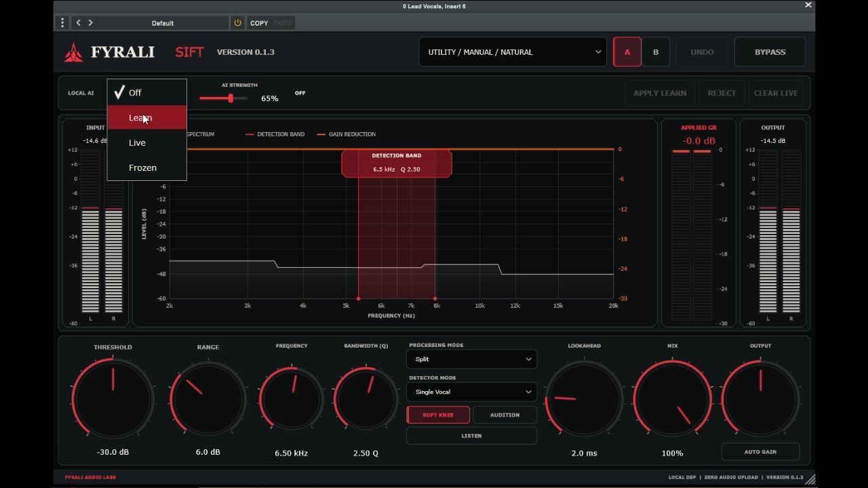Click the COPY preset button
Viewport: 868px width, 488px height.
[x=259, y=23]
